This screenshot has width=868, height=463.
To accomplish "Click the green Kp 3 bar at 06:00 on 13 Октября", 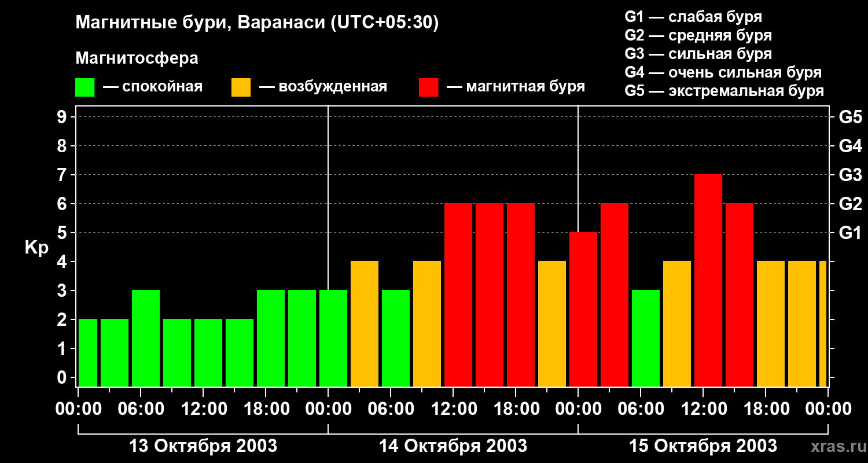I will pyautogui.click(x=146, y=338).
